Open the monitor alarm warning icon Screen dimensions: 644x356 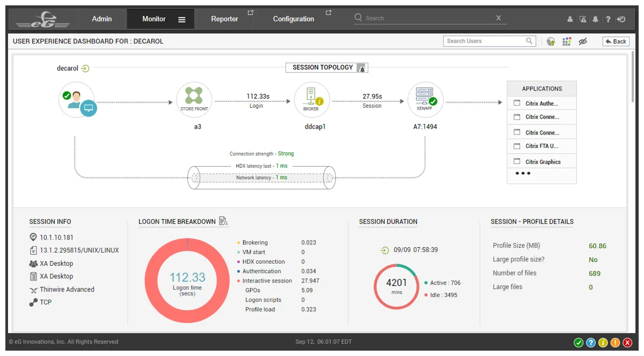(583, 19)
